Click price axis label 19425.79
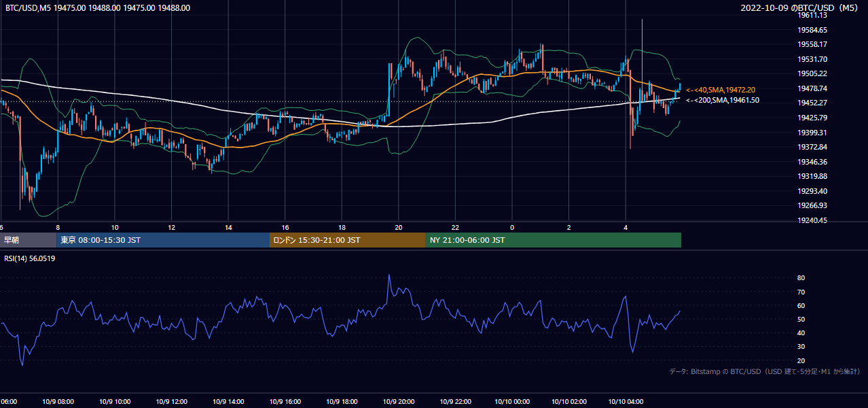 tap(812, 118)
